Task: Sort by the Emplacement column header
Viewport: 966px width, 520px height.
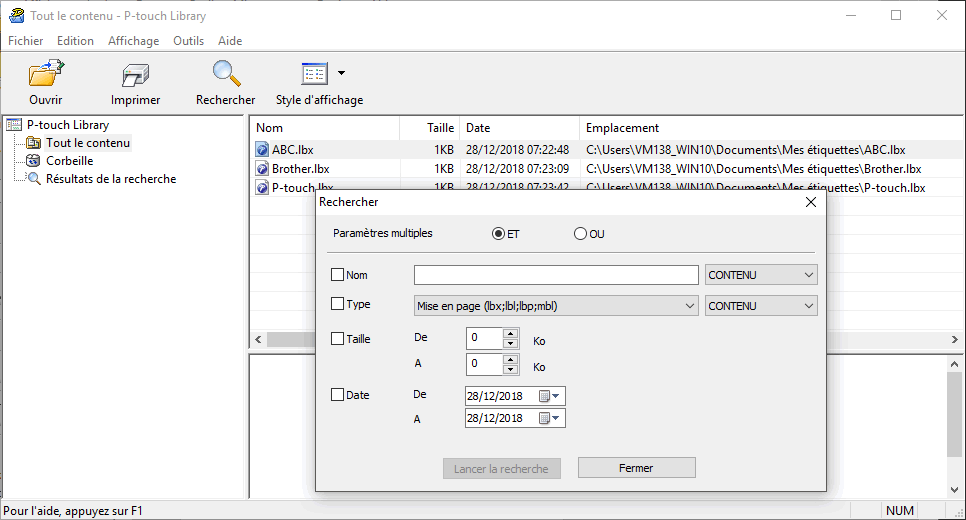Action: point(771,128)
